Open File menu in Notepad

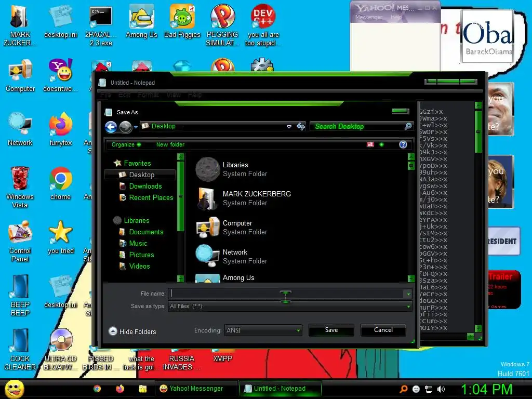pos(105,95)
